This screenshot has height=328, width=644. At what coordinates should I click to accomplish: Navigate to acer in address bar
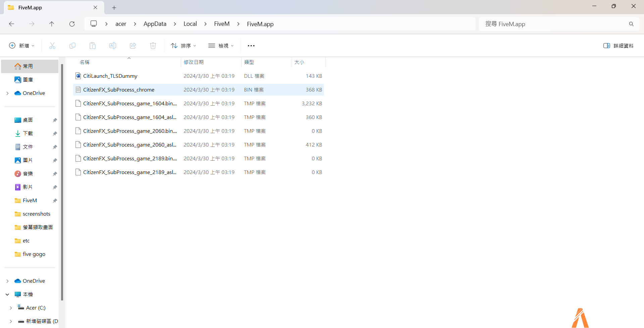pos(121,24)
